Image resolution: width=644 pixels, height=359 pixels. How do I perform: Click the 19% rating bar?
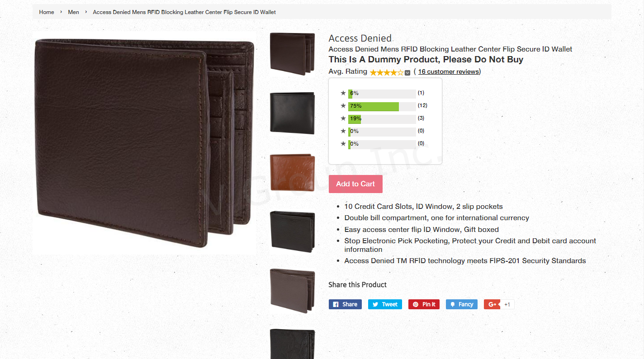(382, 119)
